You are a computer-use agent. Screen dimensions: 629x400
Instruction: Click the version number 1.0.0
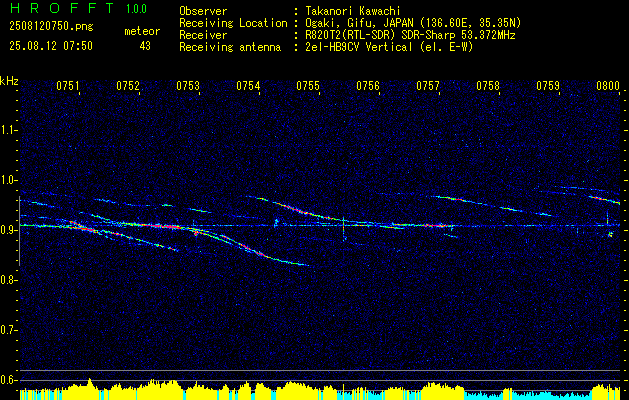[136, 8]
